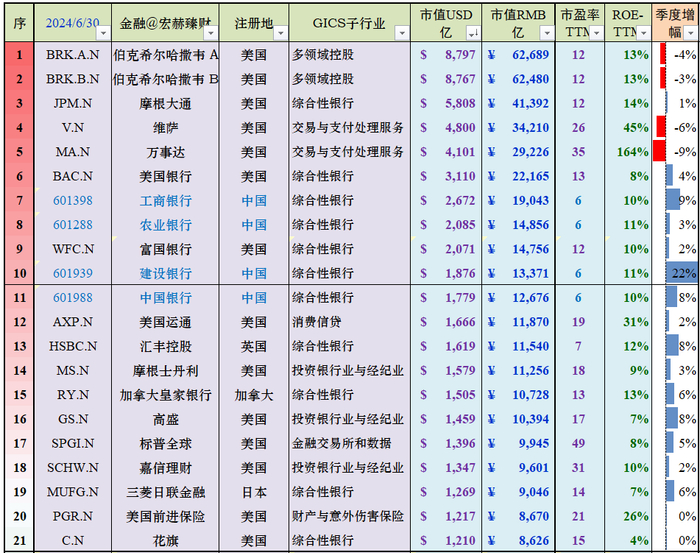The height and width of the screenshot is (553, 700).
Task: Select the 加拿大皇家银行 name cell
Action: click(x=166, y=395)
